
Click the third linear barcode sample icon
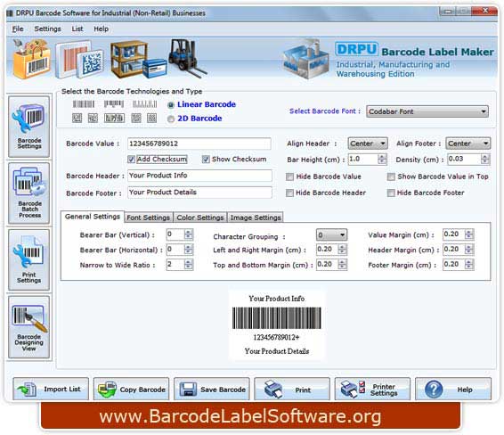point(144,104)
